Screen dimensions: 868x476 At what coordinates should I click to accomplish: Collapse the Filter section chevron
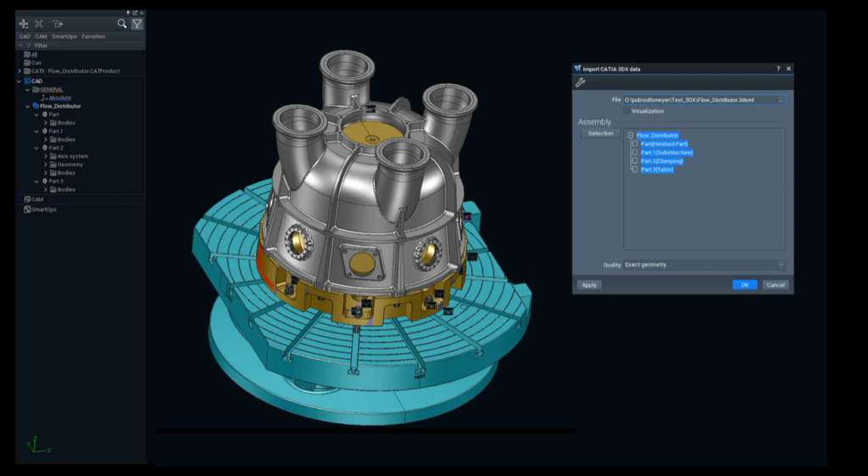click(x=20, y=46)
